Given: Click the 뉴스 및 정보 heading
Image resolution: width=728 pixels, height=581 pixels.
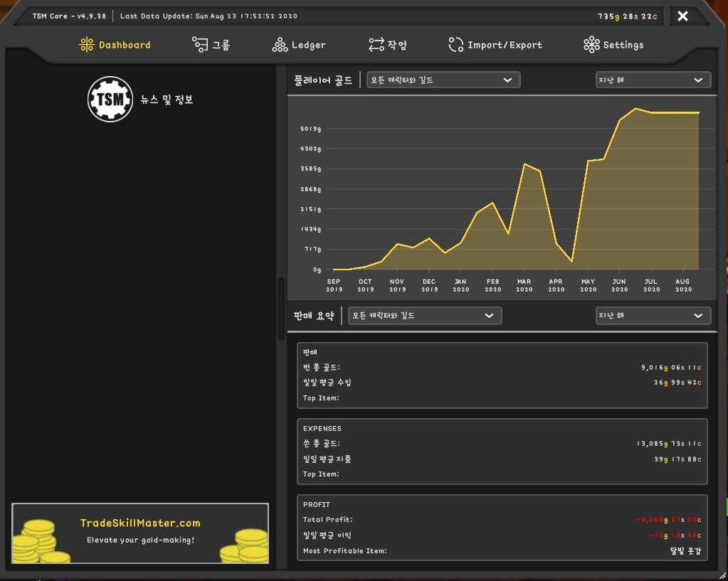Looking at the screenshot, I should pyautogui.click(x=167, y=100).
